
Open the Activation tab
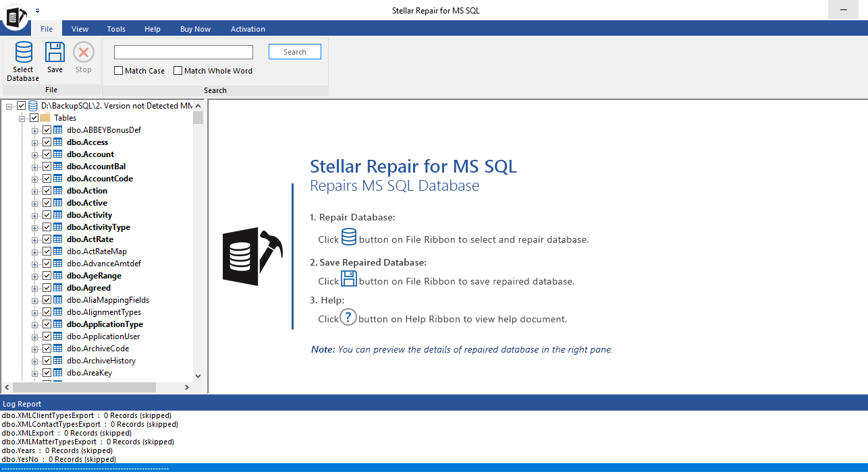tap(248, 29)
